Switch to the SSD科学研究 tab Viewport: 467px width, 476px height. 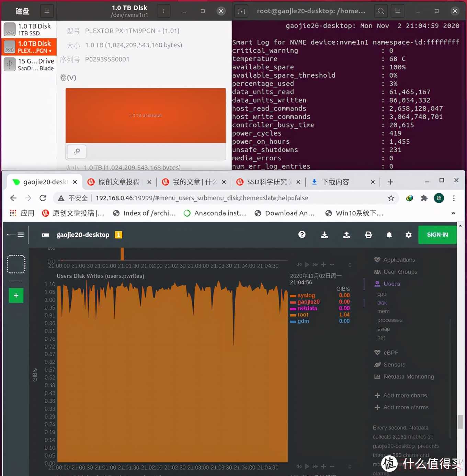pyautogui.click(x=266, y=182)
